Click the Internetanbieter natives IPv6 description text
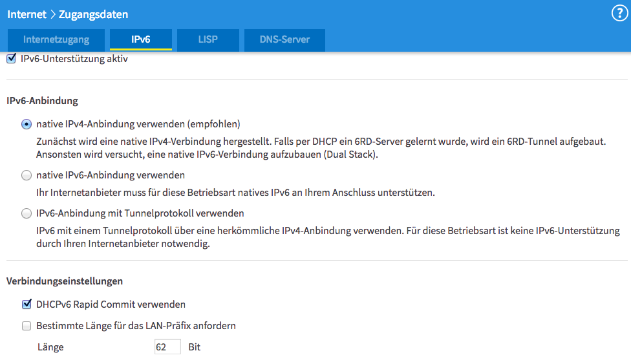631x364 pixels. click(235, 193)
